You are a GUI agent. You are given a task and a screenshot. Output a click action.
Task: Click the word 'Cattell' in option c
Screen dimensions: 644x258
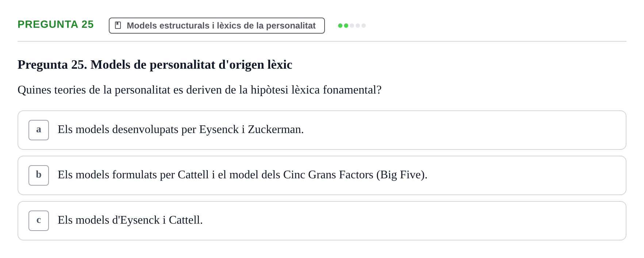click(184, 220)
